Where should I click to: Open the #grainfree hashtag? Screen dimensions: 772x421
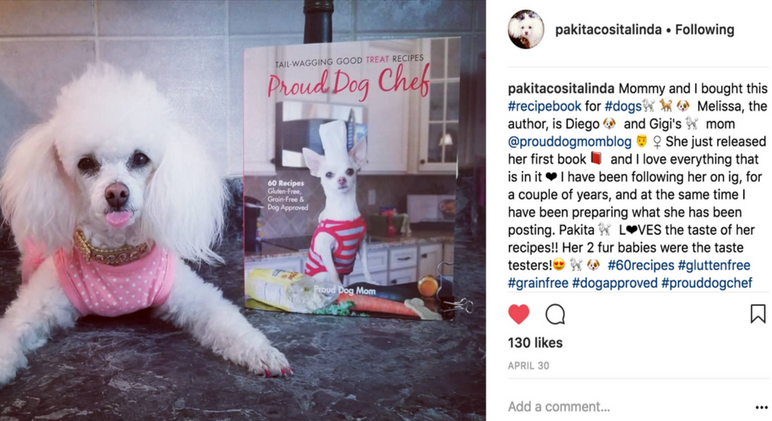(538, 283)
